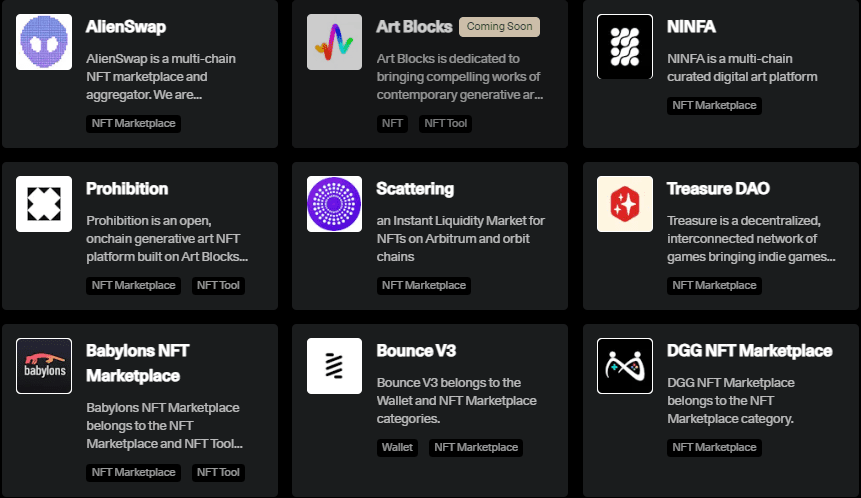
Task: Click the Coming Soon badge on Art Blocks
Action: 499,26
